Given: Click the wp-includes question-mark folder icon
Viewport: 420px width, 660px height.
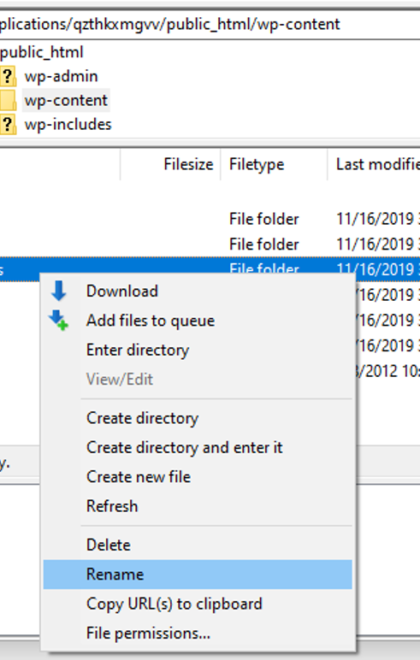Looking at the screenshot, I should (x=8, y=125).
